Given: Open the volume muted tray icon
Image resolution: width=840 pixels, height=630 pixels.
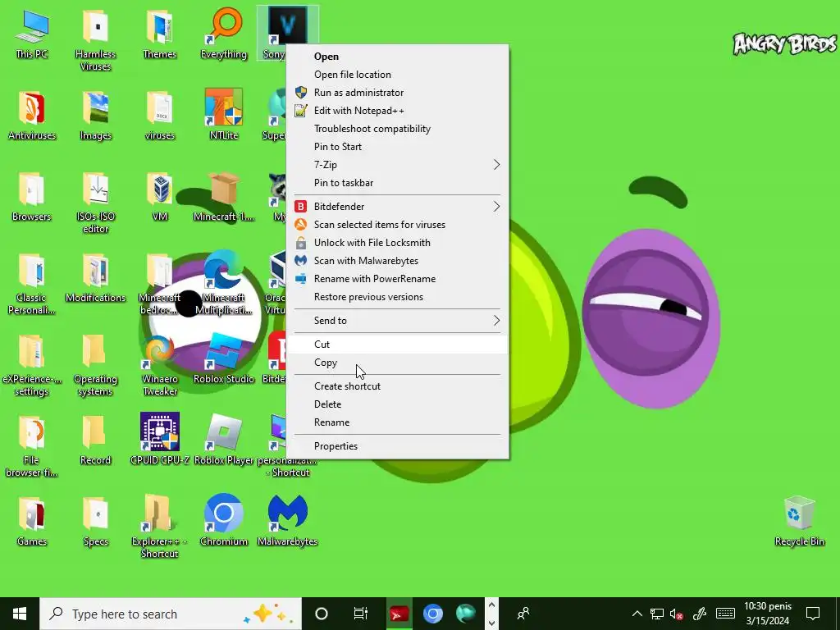Looking at the screenshot, I should click(x=677, y=614).
